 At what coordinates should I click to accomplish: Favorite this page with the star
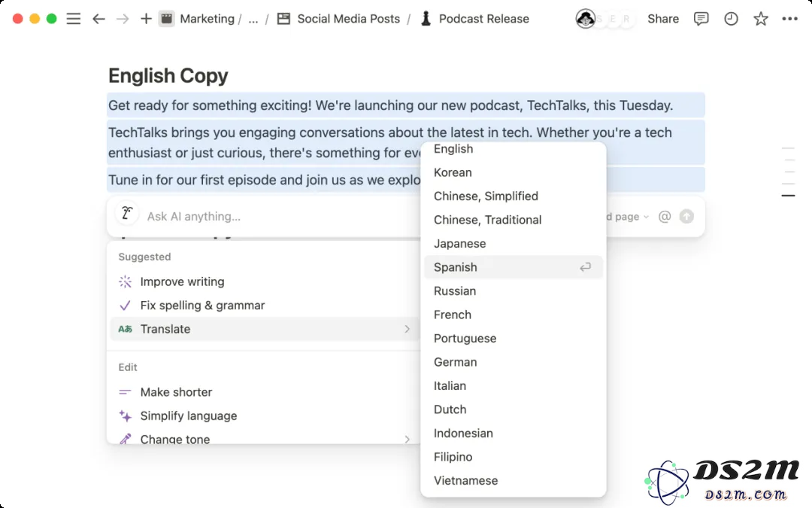click(761, 19)
